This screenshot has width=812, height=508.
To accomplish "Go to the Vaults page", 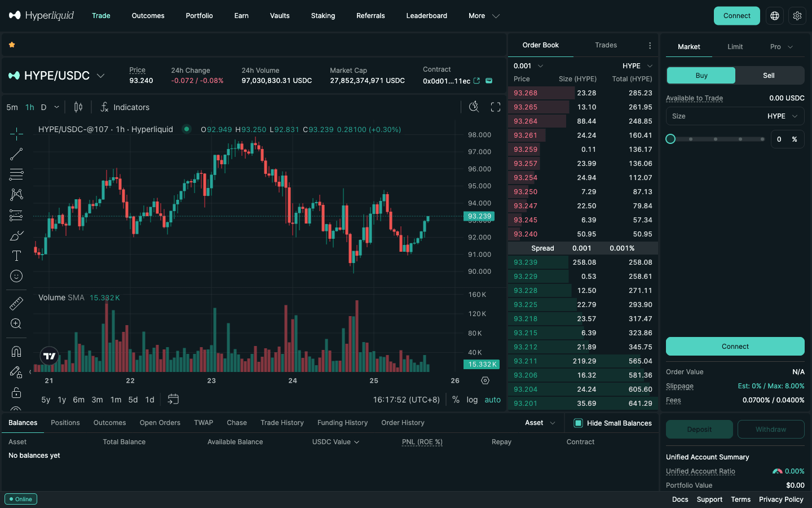I will (x=280, y=16).
